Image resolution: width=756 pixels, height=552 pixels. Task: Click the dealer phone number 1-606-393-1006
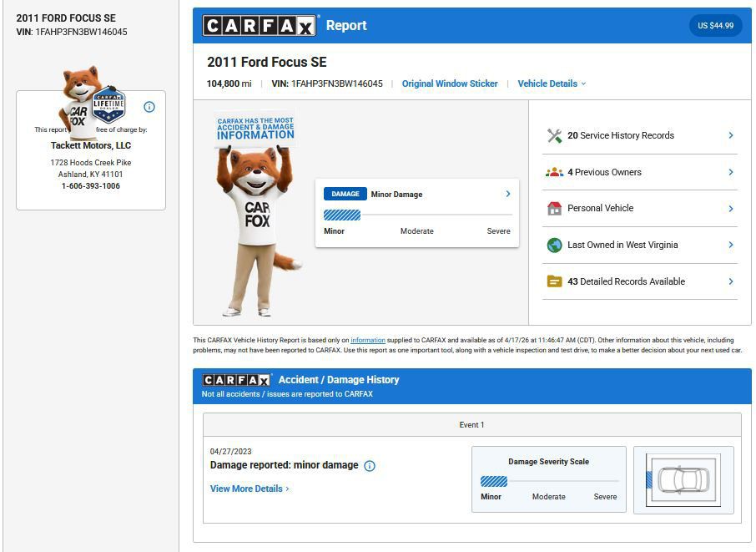pos(91,185)
